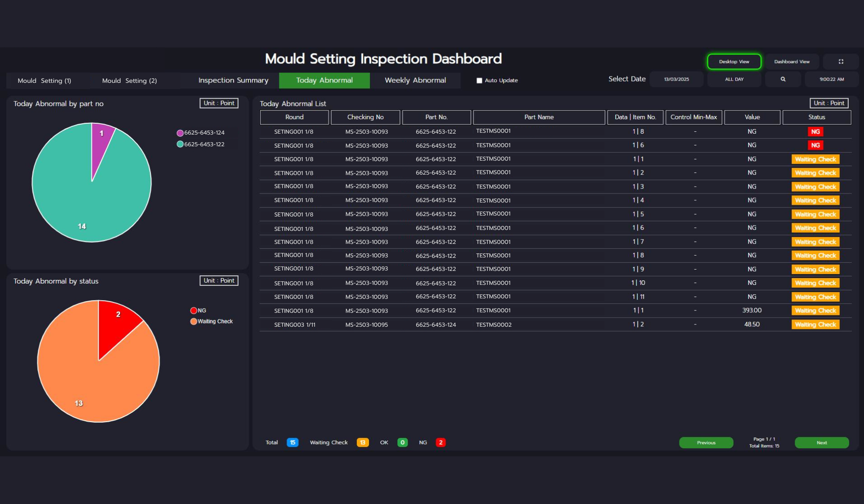Click the magnifier search icon
Image resolution: width=864 pixels, height=504 pixels.
tap(783, 79)
